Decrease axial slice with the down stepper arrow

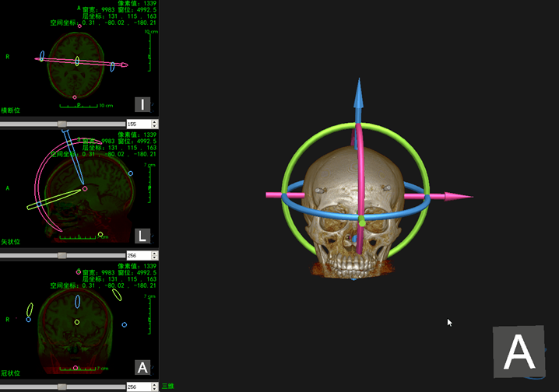[x=154, y=126]
